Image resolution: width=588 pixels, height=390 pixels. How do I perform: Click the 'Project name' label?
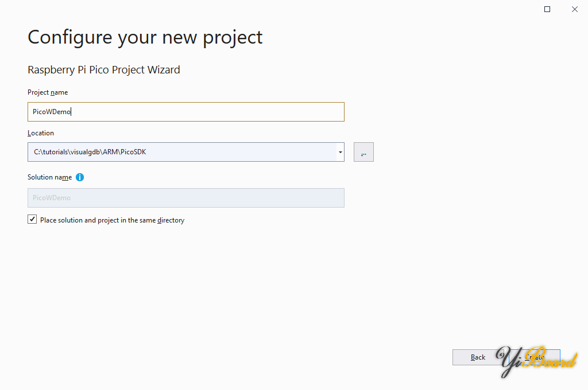click(x=48, y=92)
